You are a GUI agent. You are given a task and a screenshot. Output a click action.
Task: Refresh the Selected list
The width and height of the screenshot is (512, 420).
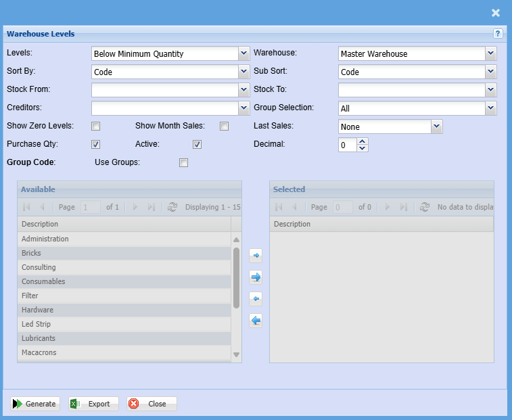(424, 208)
